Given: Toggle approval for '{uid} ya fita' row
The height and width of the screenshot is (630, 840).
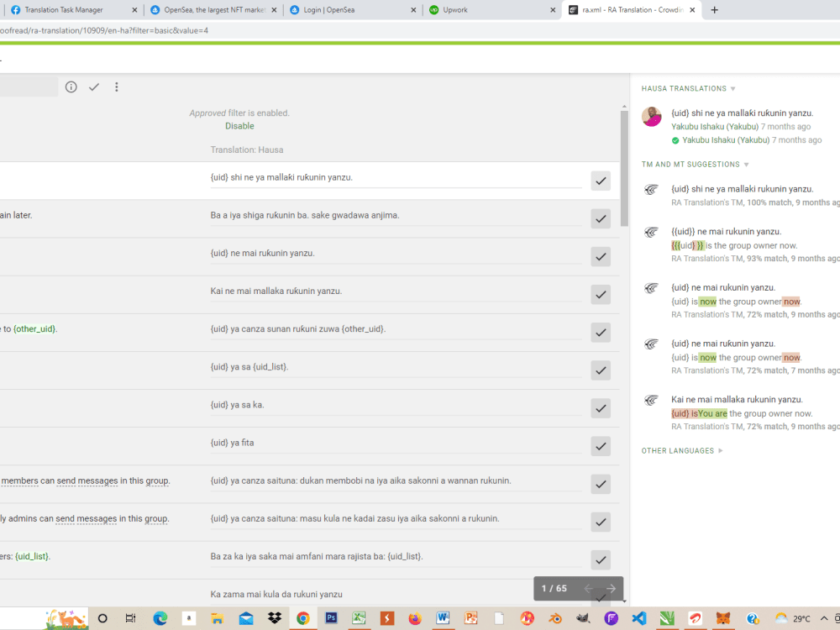Looking at the screenshot, I should coord(601,446).
